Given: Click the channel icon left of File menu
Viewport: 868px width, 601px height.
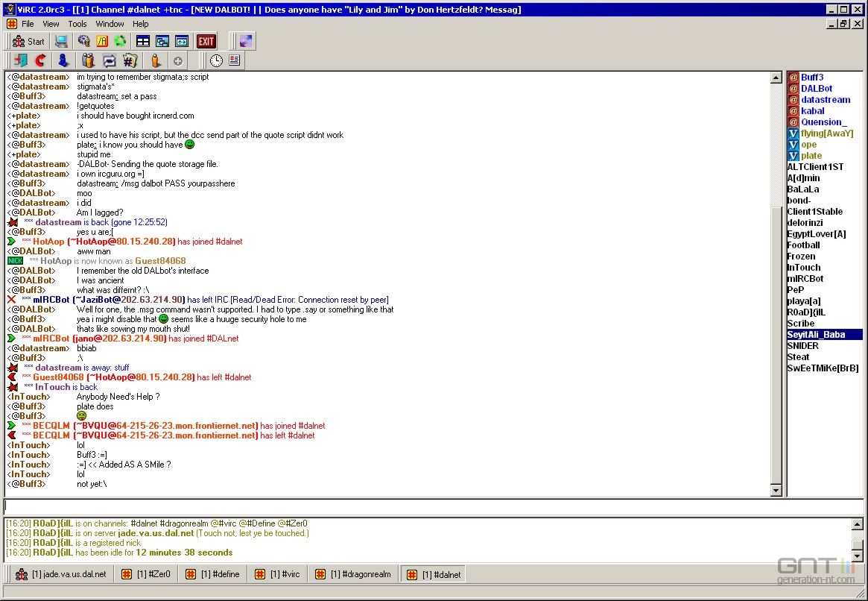Looking at the screenshot, I should click(12, 24).
